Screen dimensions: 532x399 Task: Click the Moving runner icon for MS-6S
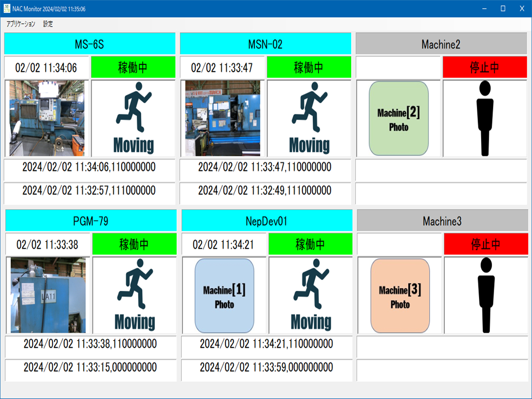pyautogui.click(x=134, y=118)
